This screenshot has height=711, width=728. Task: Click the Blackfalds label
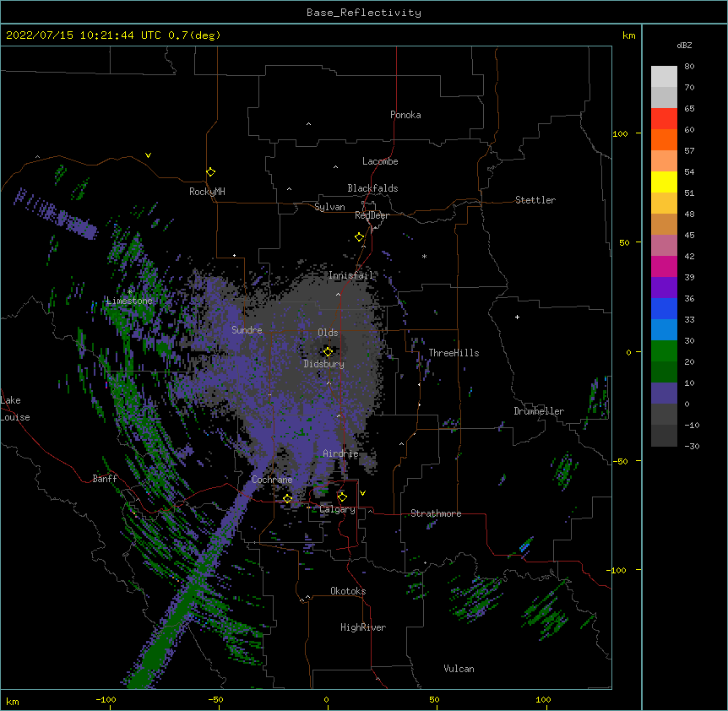(x=372, y=188)
